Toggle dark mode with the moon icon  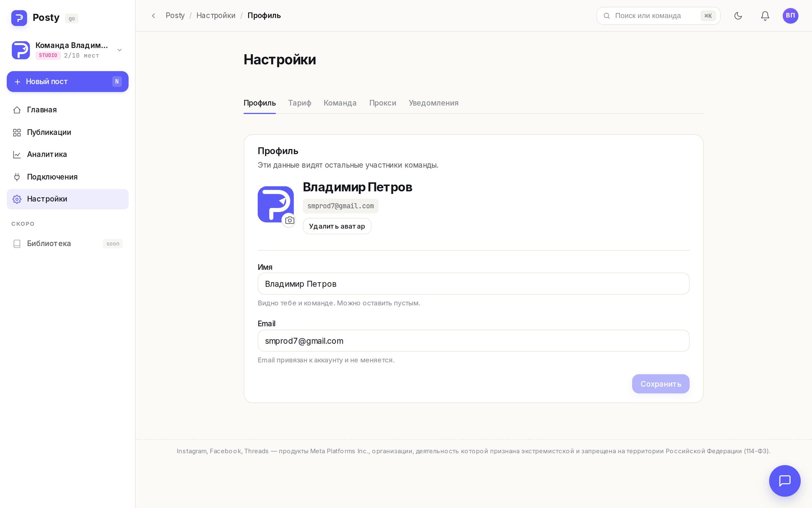[738, 16]
